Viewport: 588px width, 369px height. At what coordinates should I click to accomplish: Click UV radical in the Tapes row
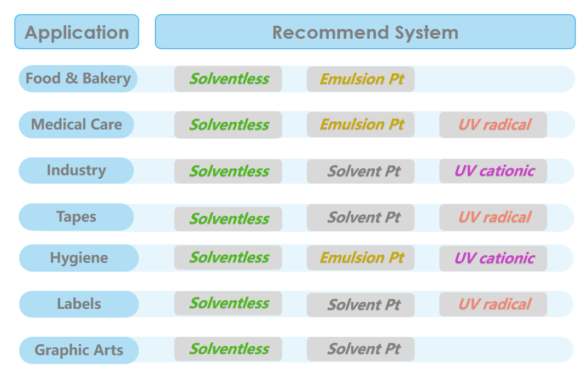pos(493,218)
